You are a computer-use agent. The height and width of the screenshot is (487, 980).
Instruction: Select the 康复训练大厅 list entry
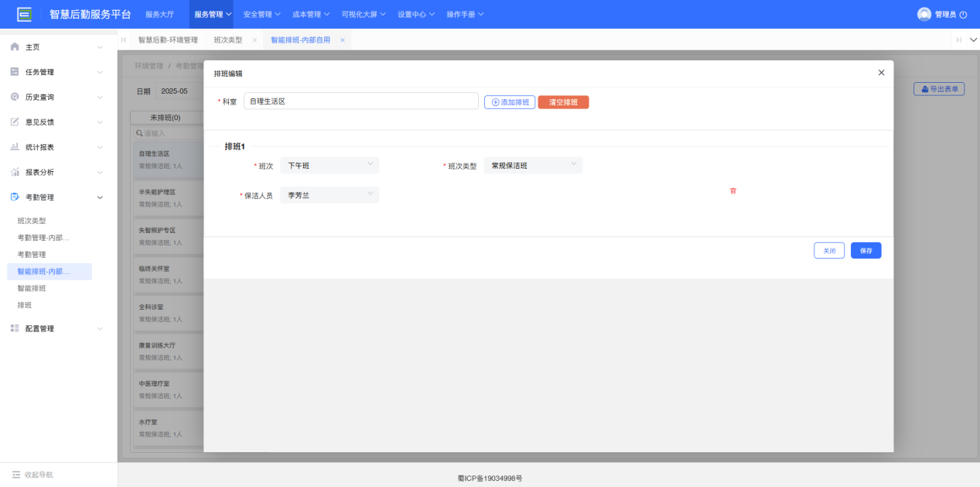pos(168,351)
